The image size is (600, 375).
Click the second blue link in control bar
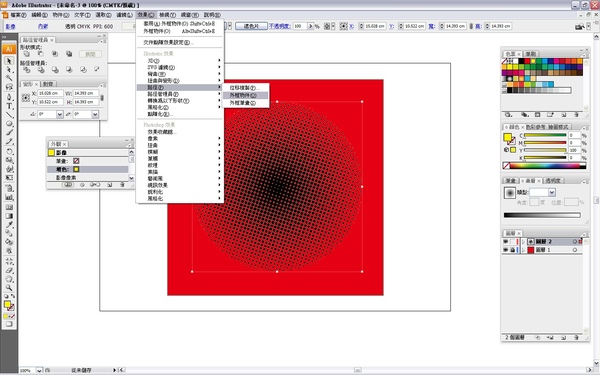point(43,26)
